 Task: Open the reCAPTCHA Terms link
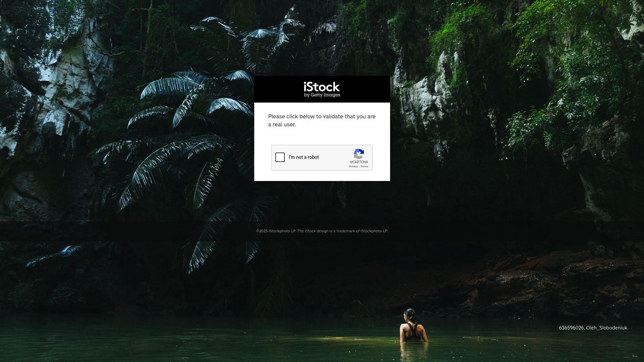(x=365, y=167)
